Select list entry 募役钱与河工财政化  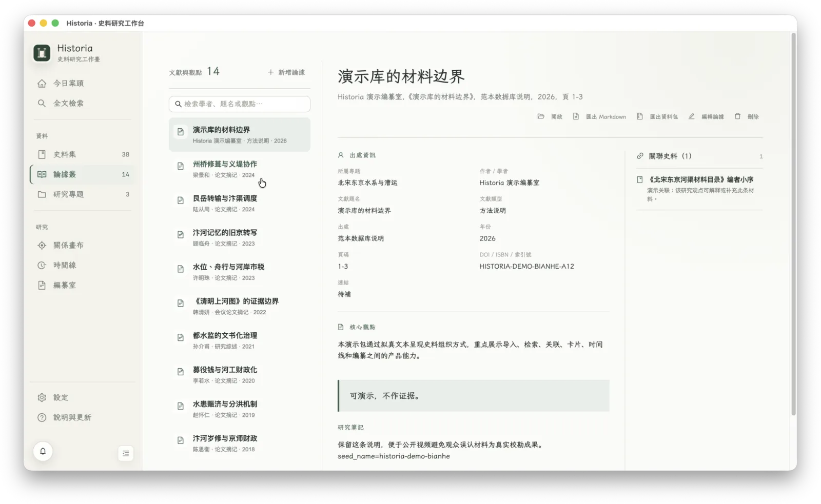[240, 375]
